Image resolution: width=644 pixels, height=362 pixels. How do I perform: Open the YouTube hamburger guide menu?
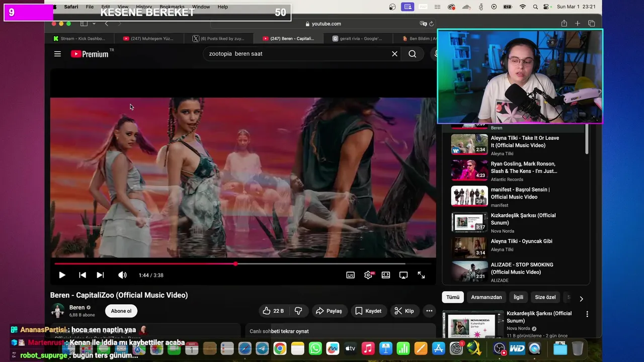pyautogui.click(x=57, y=54)
